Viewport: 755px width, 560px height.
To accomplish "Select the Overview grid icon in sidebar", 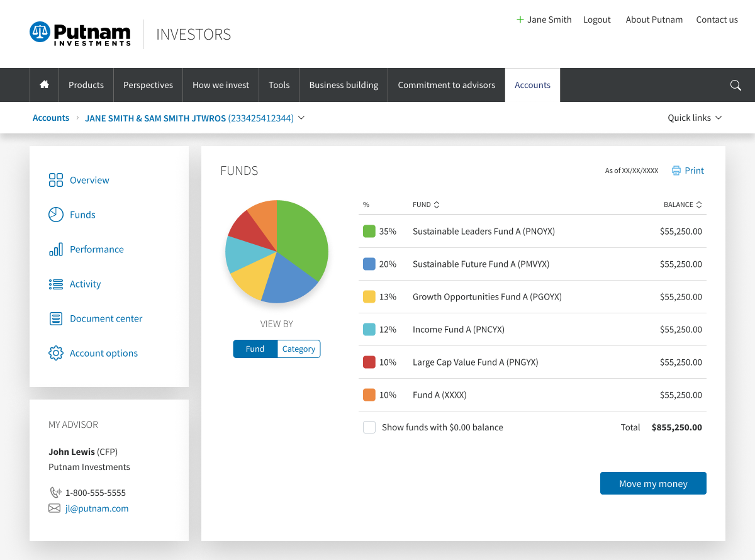I will click(55, 180).
